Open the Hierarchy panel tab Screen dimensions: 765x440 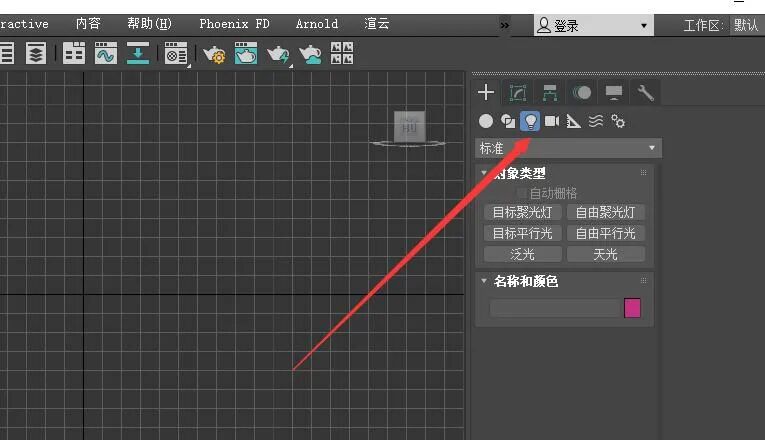[550, 92]
